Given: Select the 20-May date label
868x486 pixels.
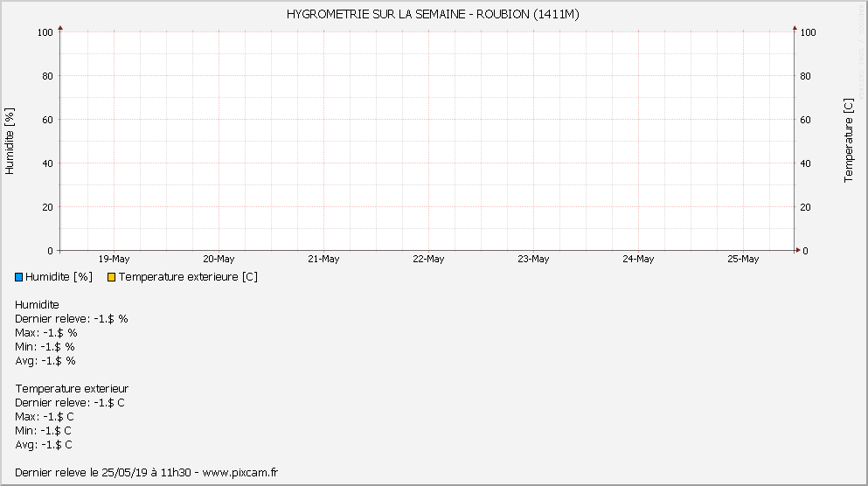Looking at the screenshot, I should [x=219, y=259].
